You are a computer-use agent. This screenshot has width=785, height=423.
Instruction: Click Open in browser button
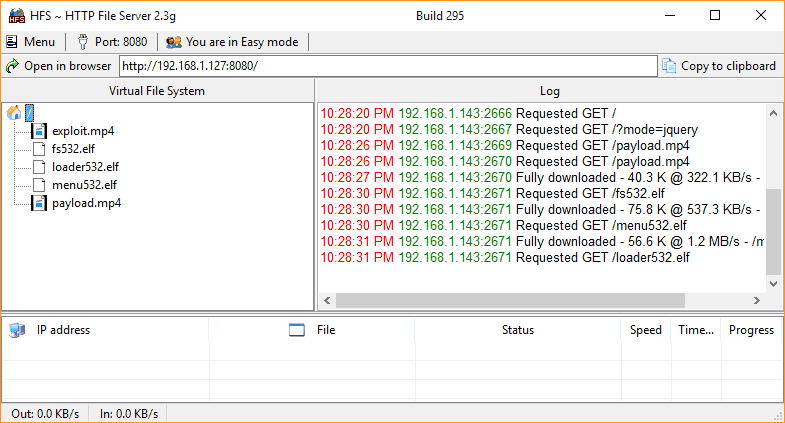[x=59, y=66]
